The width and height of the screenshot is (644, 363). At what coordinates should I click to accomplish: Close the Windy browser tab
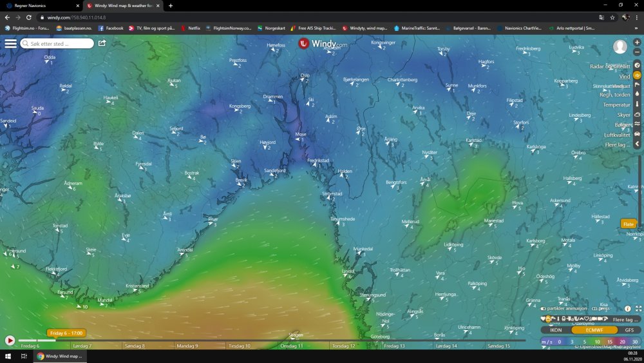pos(158,6)
